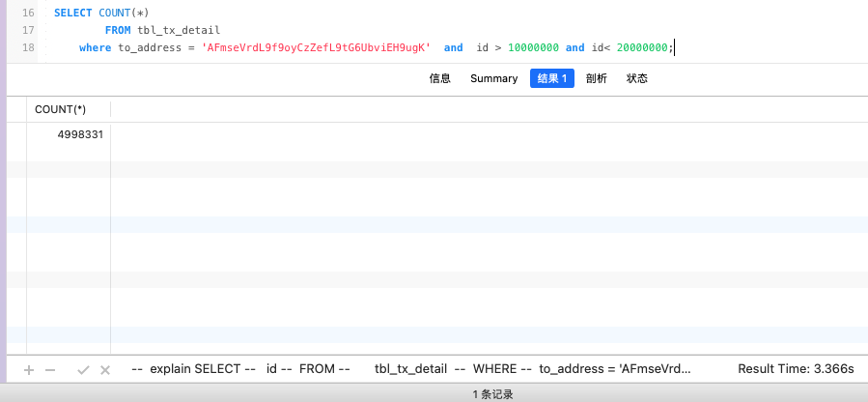Click the apply changes checkmark icon
Screen dimensions: 868x402
coord(83,369)
